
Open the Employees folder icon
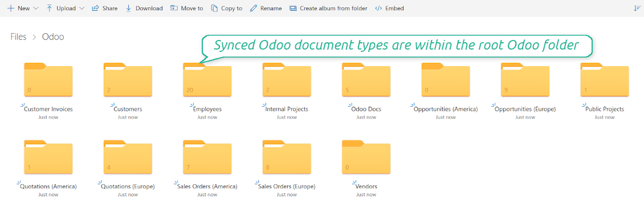point(207,79)
